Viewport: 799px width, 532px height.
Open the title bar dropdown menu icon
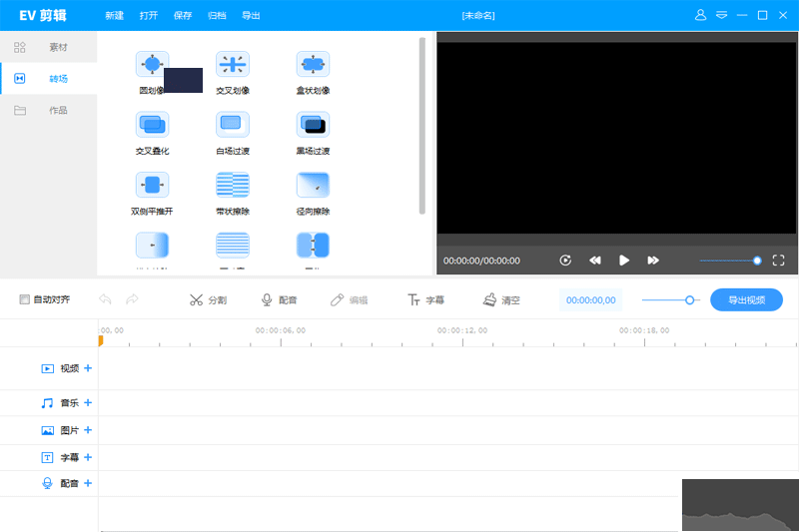[x=721, y=15]
